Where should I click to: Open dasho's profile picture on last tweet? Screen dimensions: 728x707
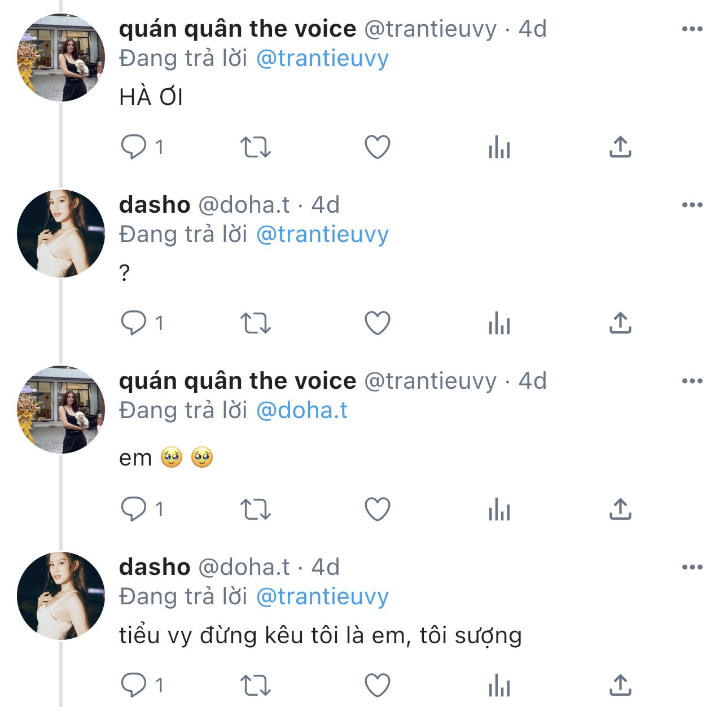(x=61, y=596)
